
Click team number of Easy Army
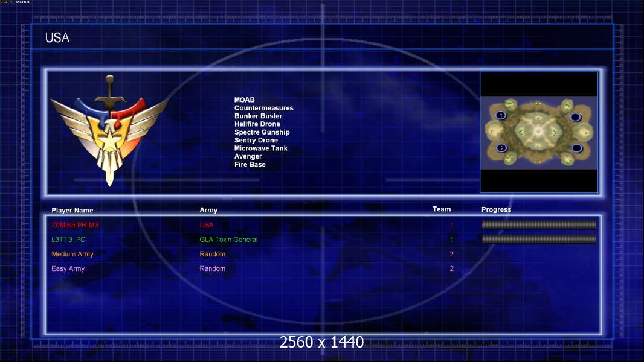452,268
